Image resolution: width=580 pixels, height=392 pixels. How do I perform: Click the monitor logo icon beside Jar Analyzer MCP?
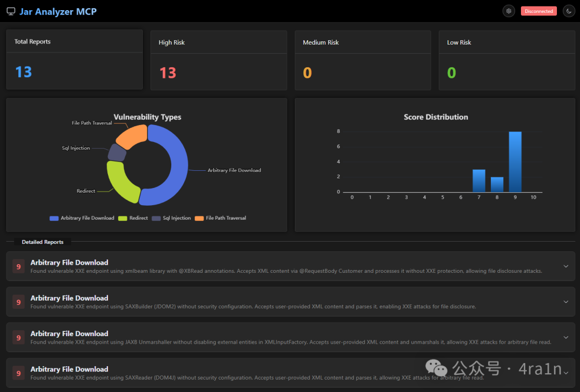[11, 11]
